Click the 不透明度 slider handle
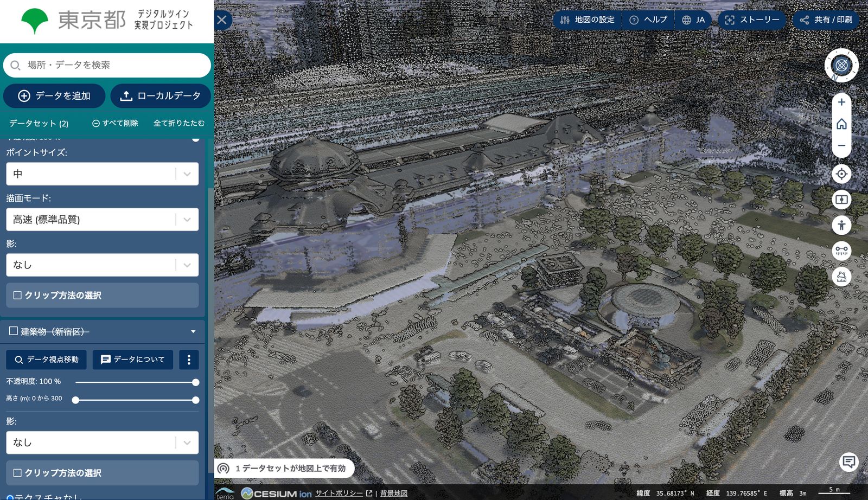 pyautogui.click(x=195, y=382)
